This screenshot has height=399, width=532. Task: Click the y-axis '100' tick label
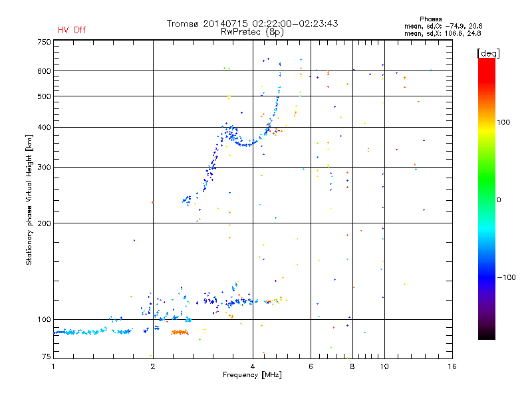pyautogui.click(x=44, y=319)
